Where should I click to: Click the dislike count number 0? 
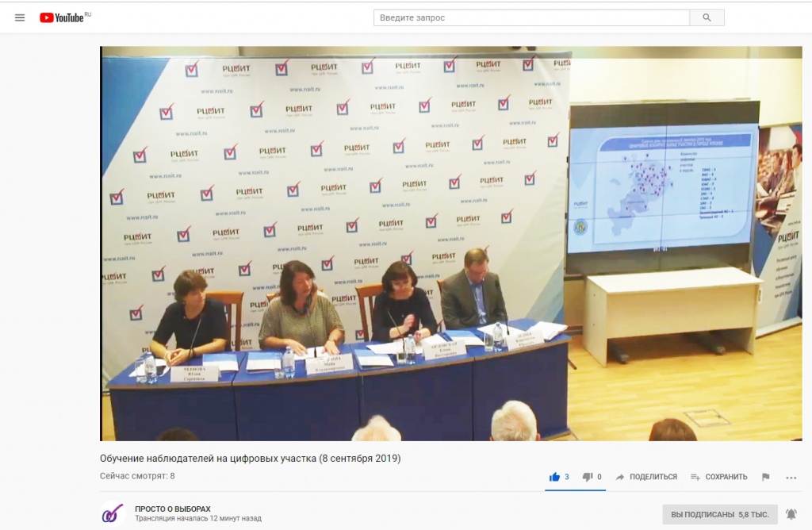coord(599,477)
